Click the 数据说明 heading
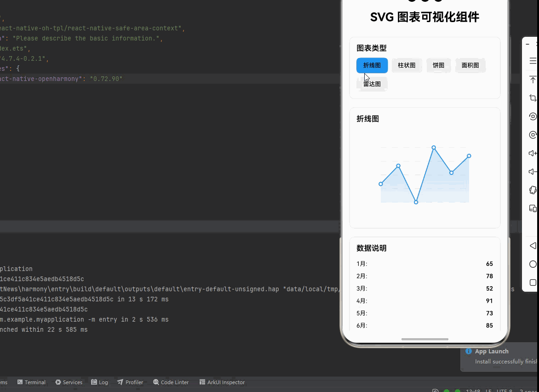The height and width of the screenshot is (392, 539). pos(372,248)
